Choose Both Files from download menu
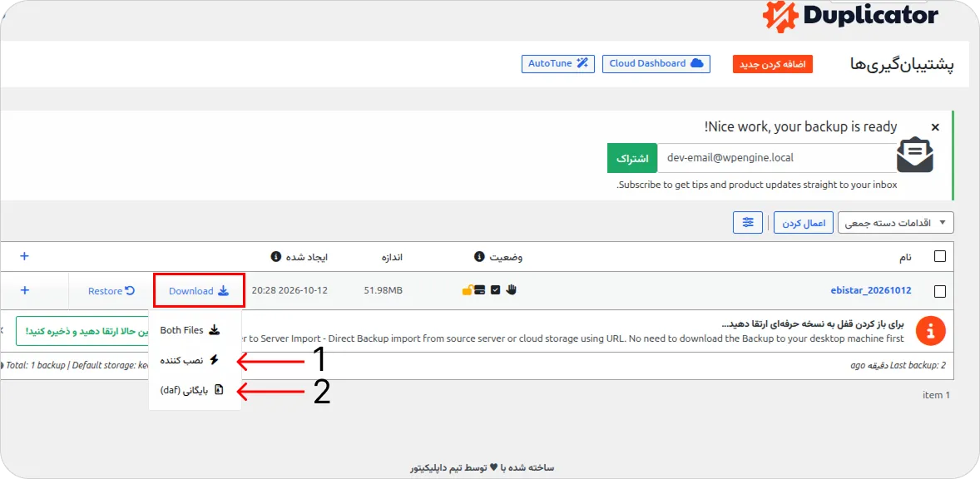Screen dimensions: 980x479 [x=190, y=330]
